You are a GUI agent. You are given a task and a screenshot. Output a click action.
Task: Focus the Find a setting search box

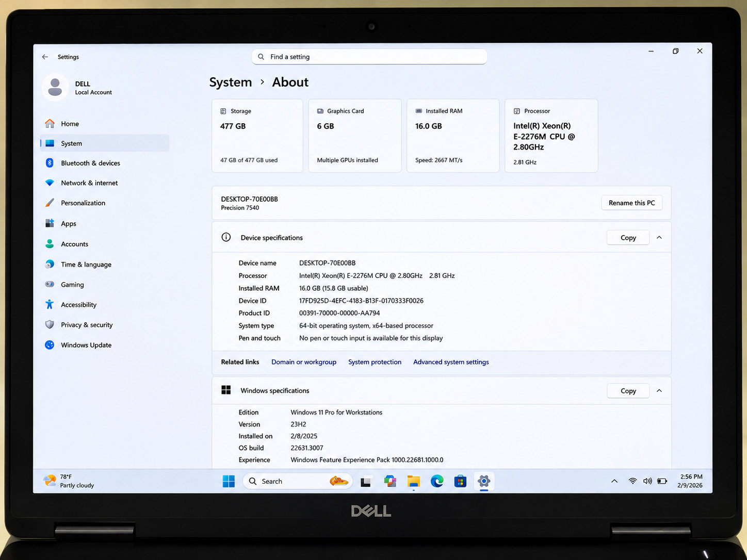[x=369, y=57]
